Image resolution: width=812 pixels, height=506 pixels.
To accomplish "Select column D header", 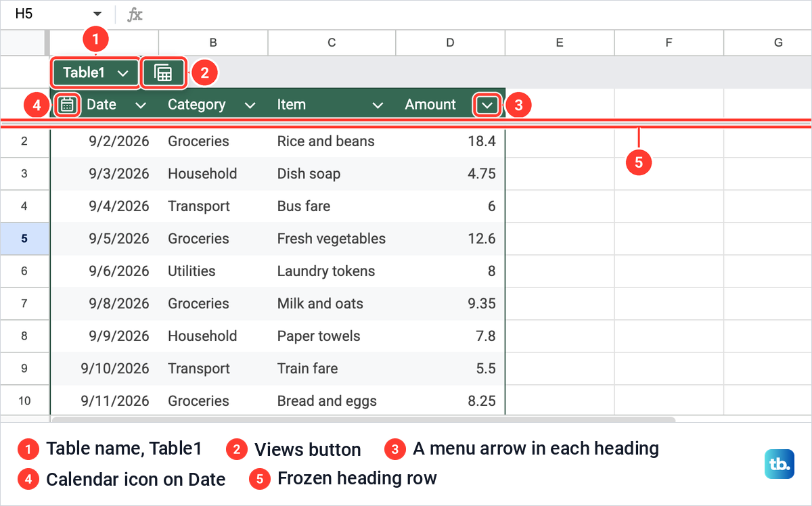I will point(451,43).
